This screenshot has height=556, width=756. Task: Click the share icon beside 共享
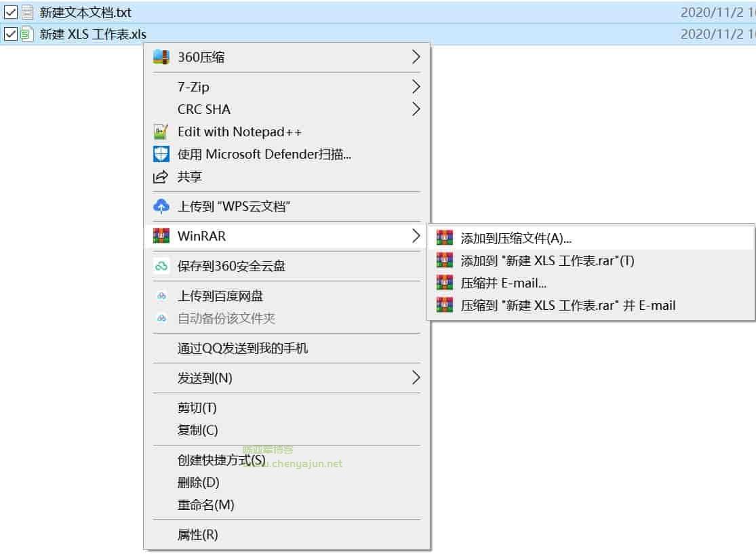click(x=161, y=177)
